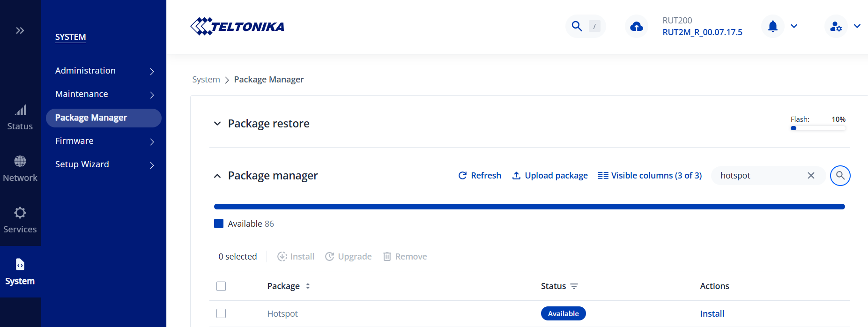Run package search with round magnifier button

(840, 176)
